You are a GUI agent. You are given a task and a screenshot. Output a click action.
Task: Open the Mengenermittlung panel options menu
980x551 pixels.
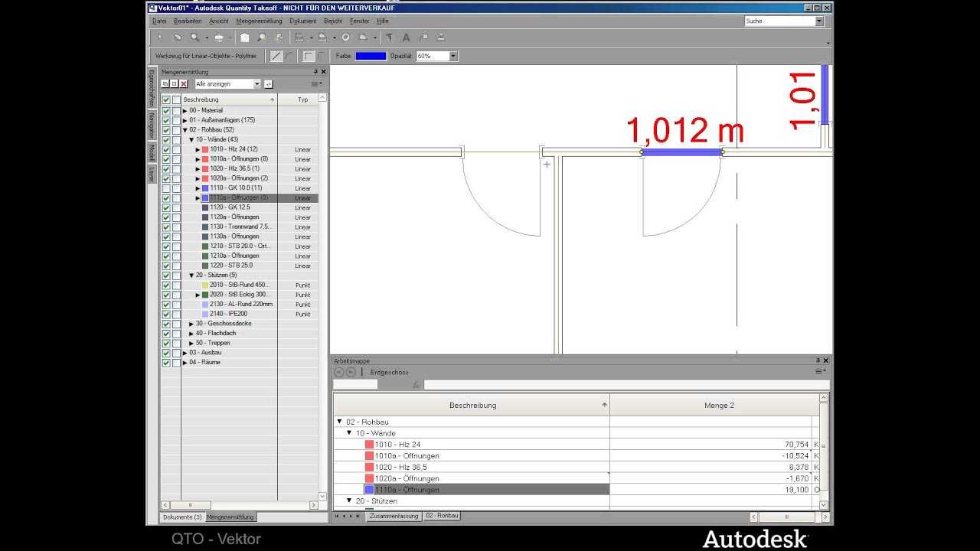click(x=316, y=83)
